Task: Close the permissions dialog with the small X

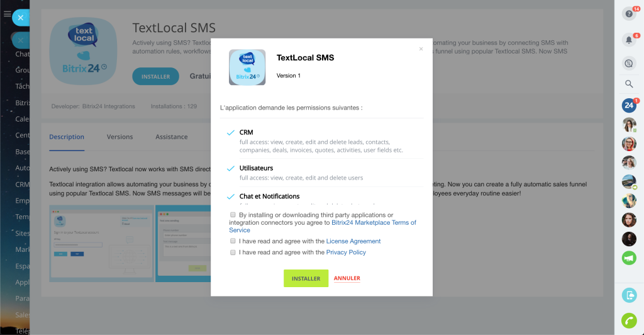Action: [x=421, y=49]
